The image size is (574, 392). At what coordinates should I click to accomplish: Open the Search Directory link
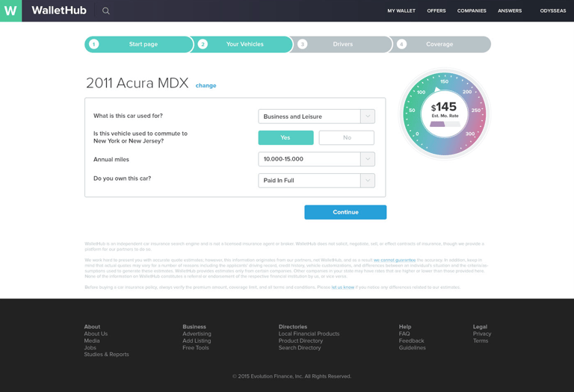[300, 347]
